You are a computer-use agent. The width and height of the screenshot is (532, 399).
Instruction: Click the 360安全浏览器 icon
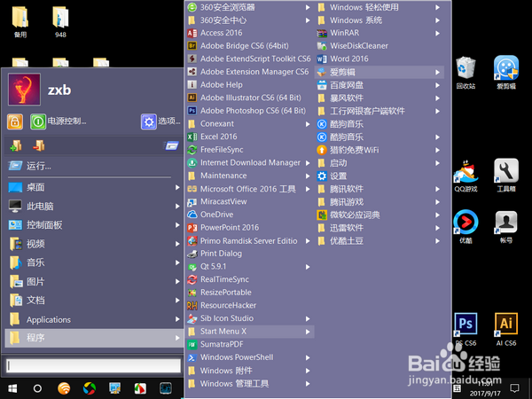click(x=192, y=7)
